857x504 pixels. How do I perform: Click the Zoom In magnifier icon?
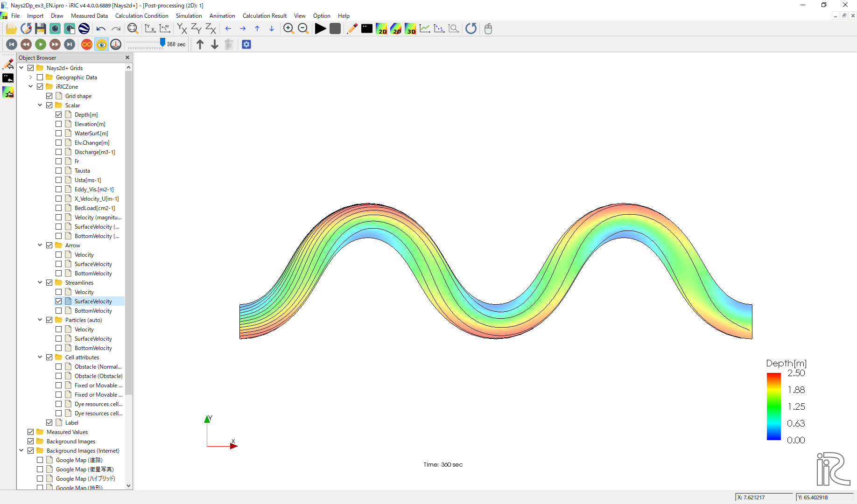(288, 29)
